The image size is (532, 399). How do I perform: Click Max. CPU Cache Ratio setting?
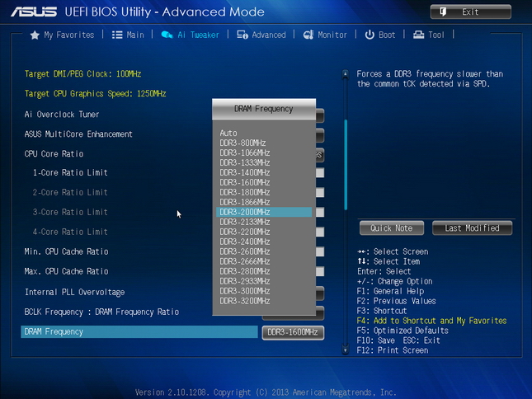(x=67, y=271)
